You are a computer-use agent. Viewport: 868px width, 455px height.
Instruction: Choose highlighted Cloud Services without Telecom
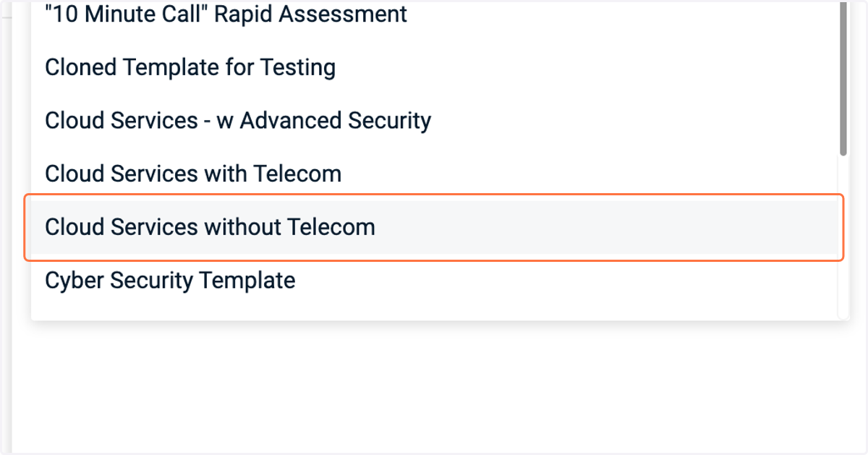(434, 227)
